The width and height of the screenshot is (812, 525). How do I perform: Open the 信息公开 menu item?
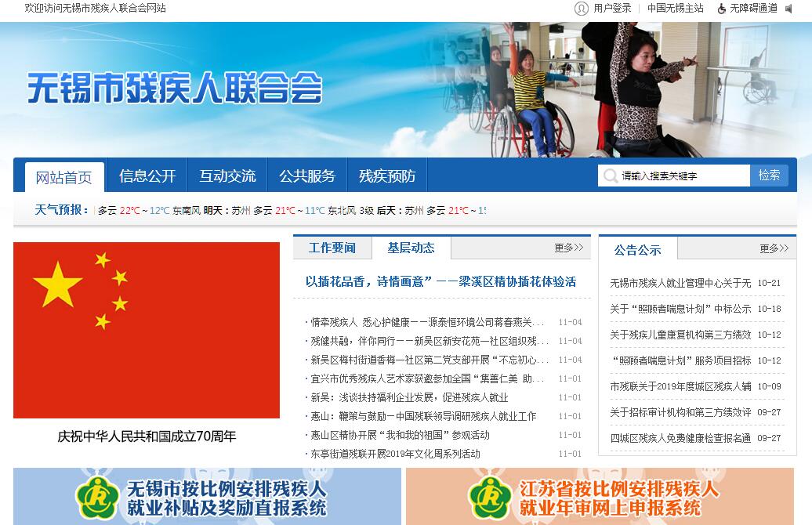147,176
